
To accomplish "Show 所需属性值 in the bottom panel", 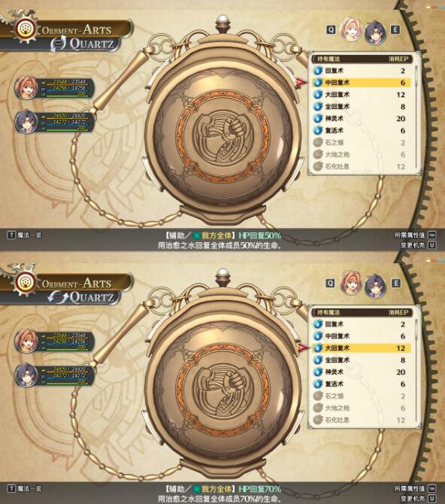I will [415, 488].
